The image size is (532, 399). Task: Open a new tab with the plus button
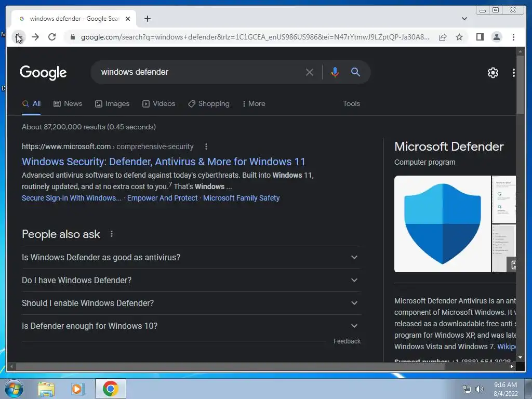click(147, 19)
